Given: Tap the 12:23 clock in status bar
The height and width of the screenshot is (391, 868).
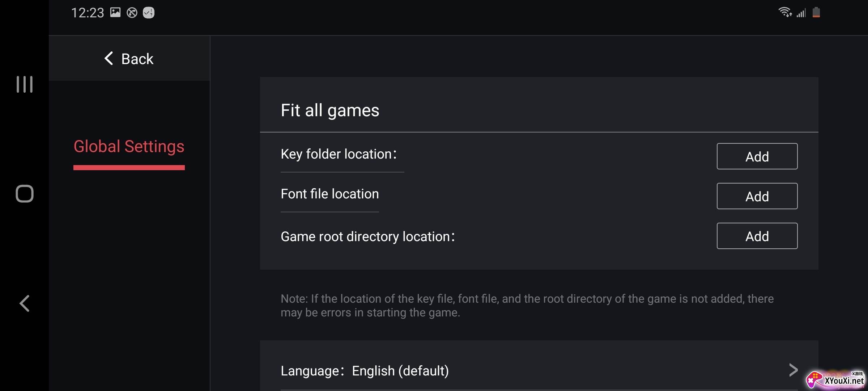Looking at the screenshot, I should tap(88, 13).
